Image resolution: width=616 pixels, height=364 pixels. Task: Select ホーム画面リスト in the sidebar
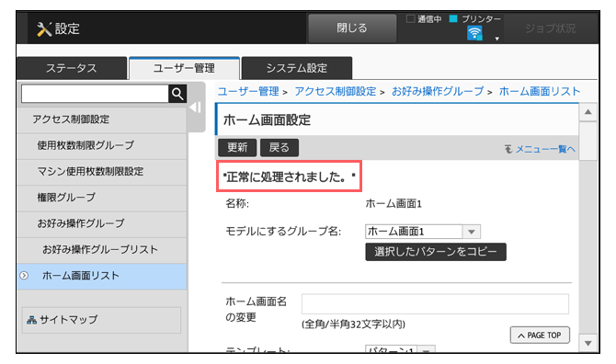[x=102, y=276]
